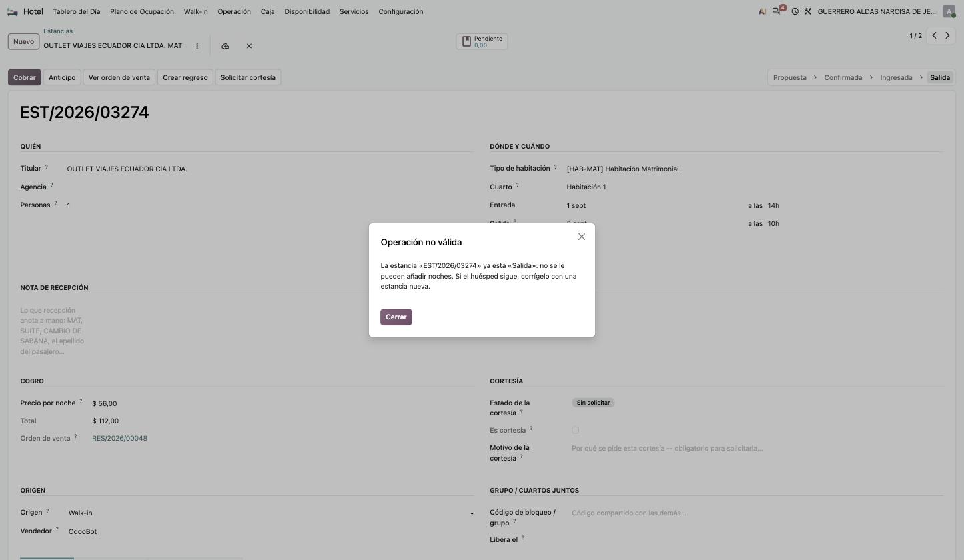Click the Nuevo button
The height and width of the screenshot is (560, 964).
23,41
